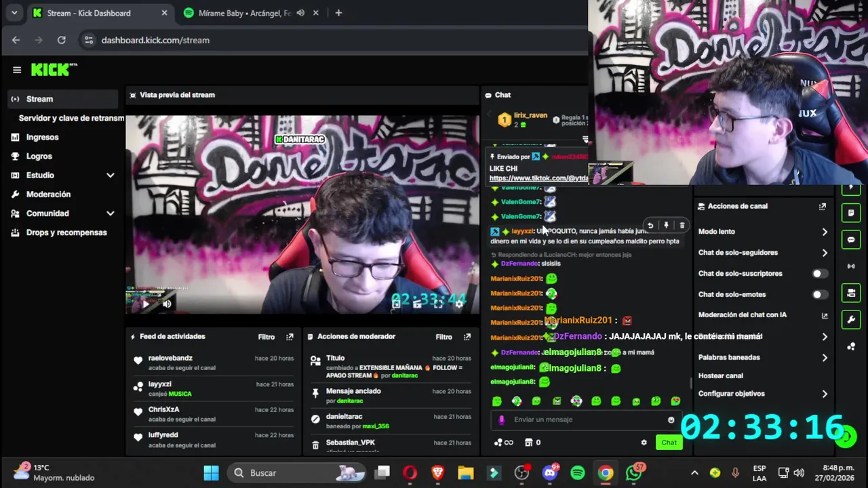The width and height of the screenshot is (868, 488).
Task: Delete layyxzi's hovered chat message
Action: [x=682, y=226]
